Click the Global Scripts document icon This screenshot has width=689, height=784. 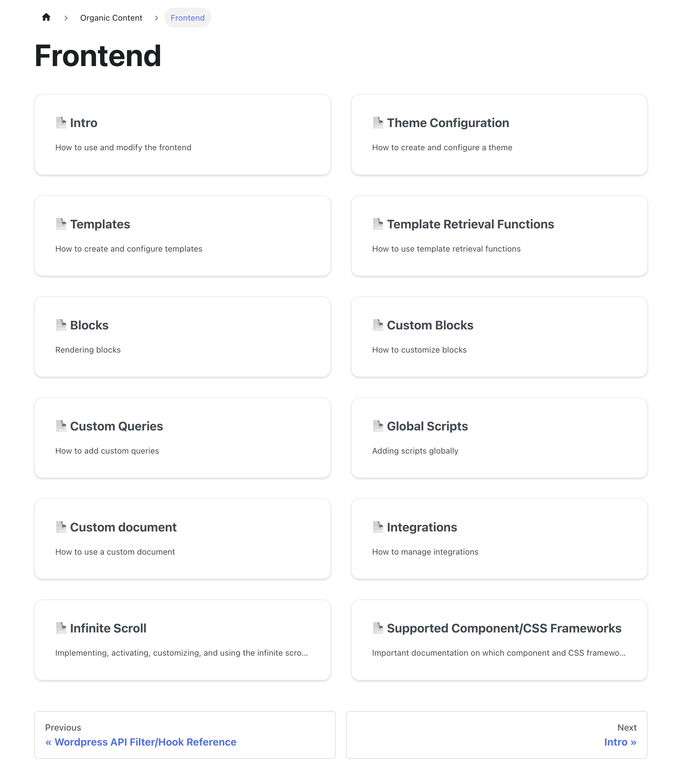378,426
